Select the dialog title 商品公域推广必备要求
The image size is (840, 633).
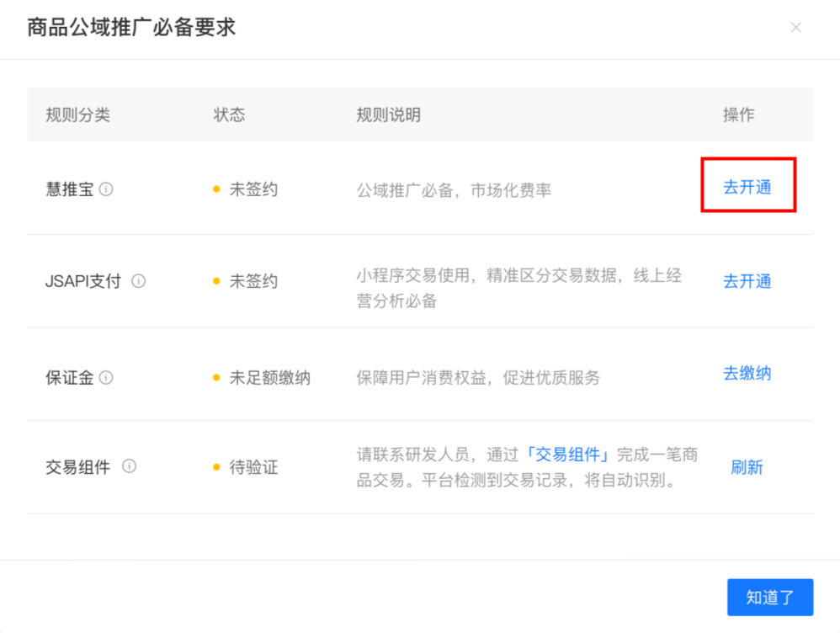point(130,28)
